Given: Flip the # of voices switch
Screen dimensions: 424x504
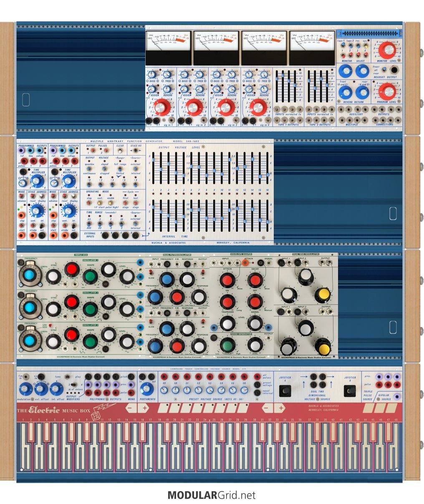Looking at the screenshot, I should point(75,385).
